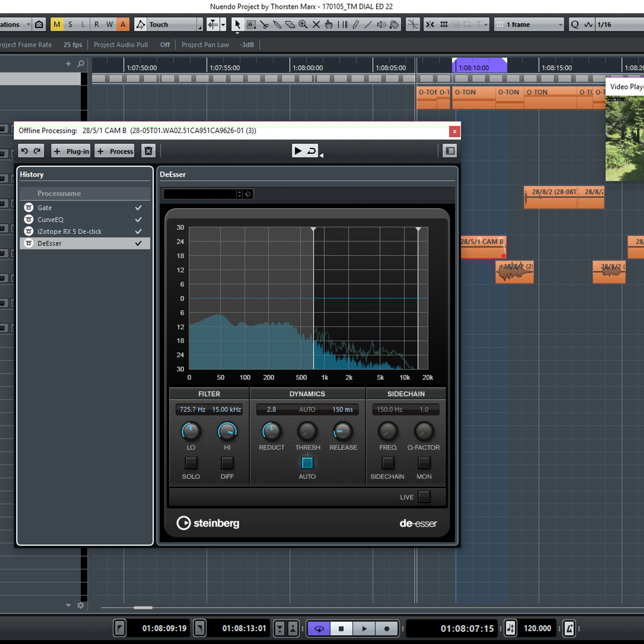Select iZotope RX 5 De-click process
The width and height of the screenshot is (644, 644).
point(85,231)
